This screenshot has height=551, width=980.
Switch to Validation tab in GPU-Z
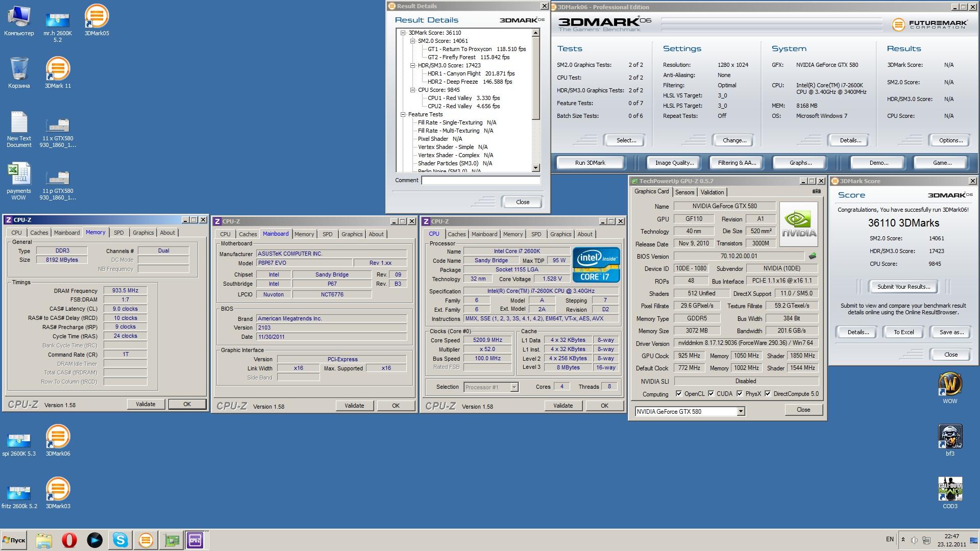click(712, 192)
